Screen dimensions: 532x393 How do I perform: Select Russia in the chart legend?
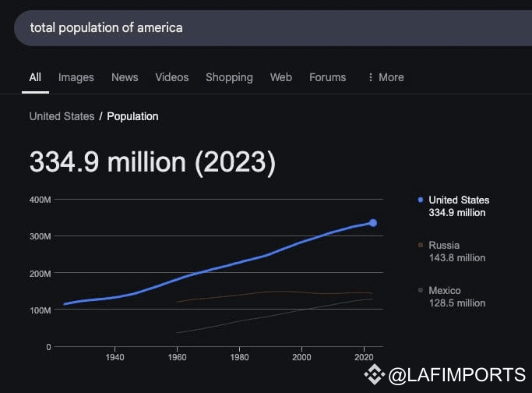444,246
